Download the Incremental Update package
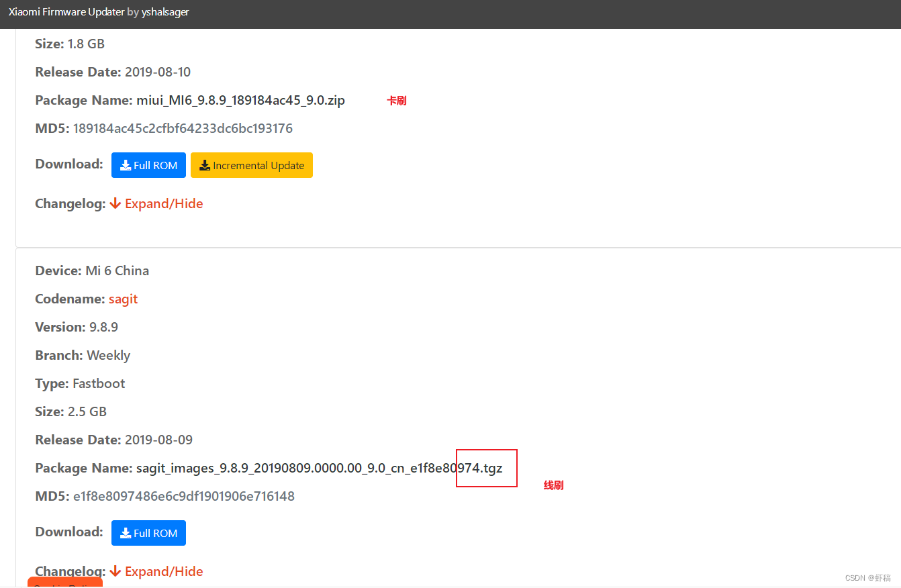This screenshot has height=588, width=901. [252, 165]
